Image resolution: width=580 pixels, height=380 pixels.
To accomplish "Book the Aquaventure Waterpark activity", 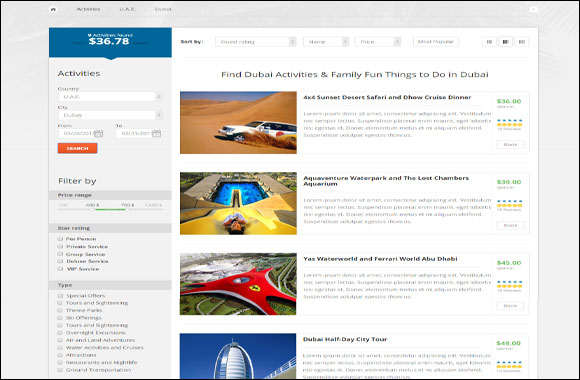I will [x=510, y=225].
